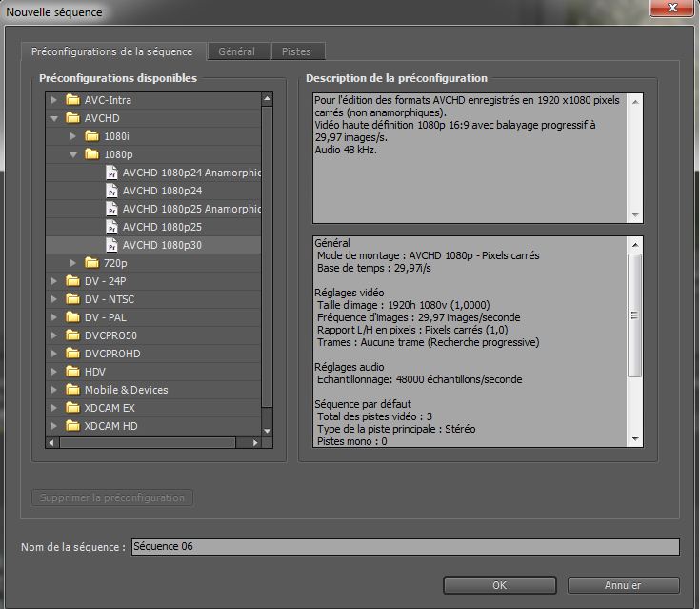Expand the XDCAM EX folder arrow
Screen dimensions: 700x609
[54, 408]
